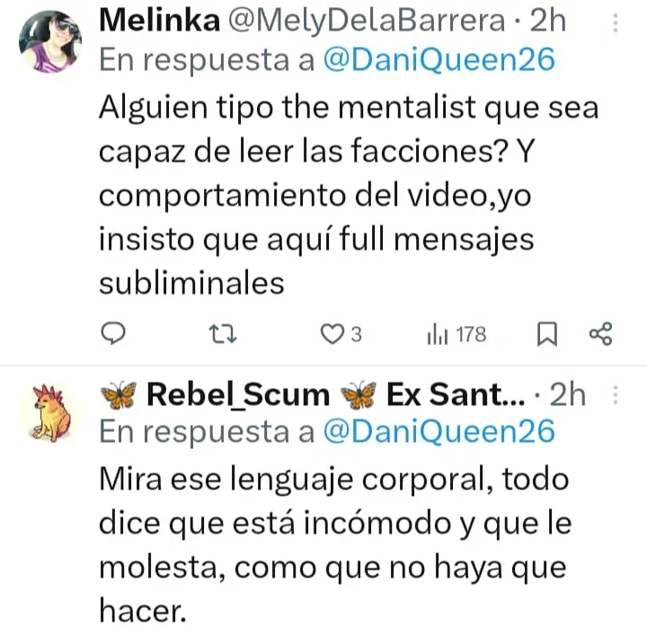This screenshot has height=644, width=647.
Task: Click the reply speech bubble icon
Action: [111, 335]
